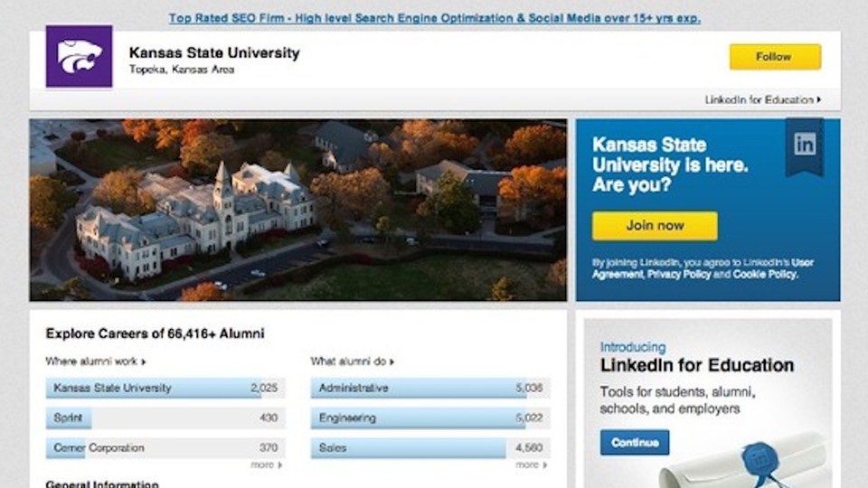The width and height of the screenshot is (868, 488).
Task: Select the Sprint employer bar
Action: [x=165, y=418]
